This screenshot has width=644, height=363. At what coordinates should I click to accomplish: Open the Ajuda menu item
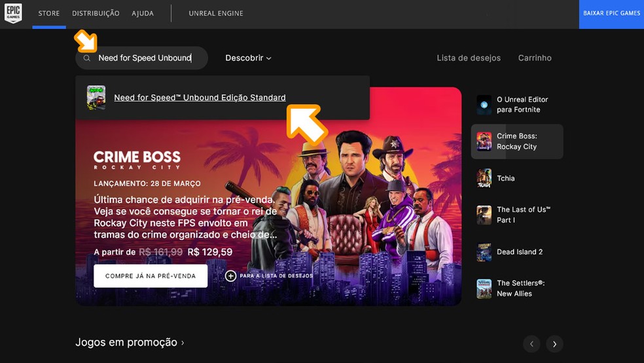[143, 13]
